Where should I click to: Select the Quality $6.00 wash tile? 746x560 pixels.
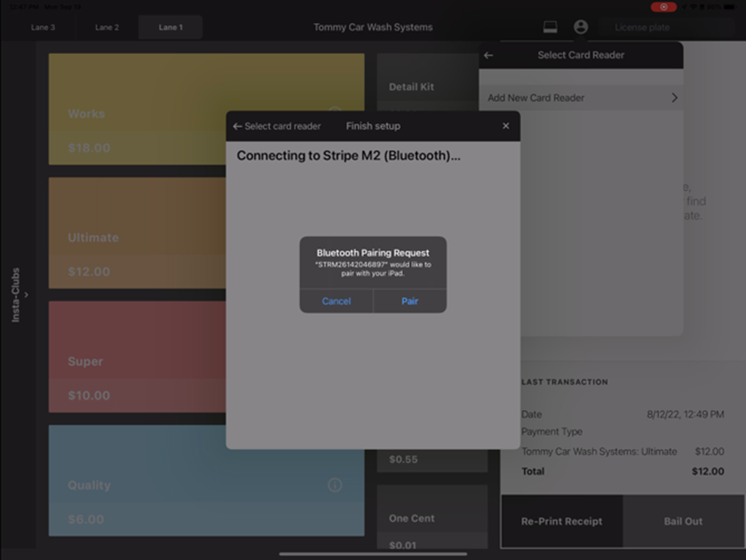(x=206, y=481)
